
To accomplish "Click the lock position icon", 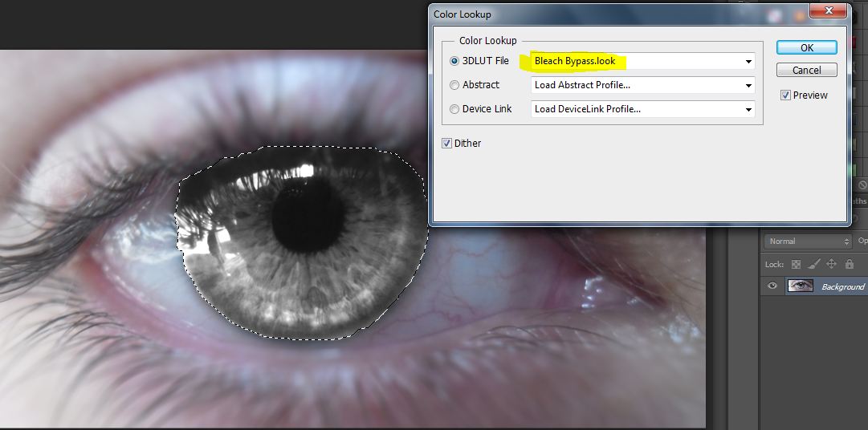I will 831,265.
